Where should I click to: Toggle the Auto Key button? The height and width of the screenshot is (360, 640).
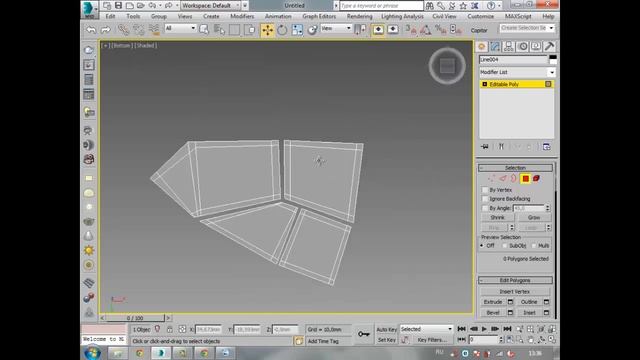[386, 329]
